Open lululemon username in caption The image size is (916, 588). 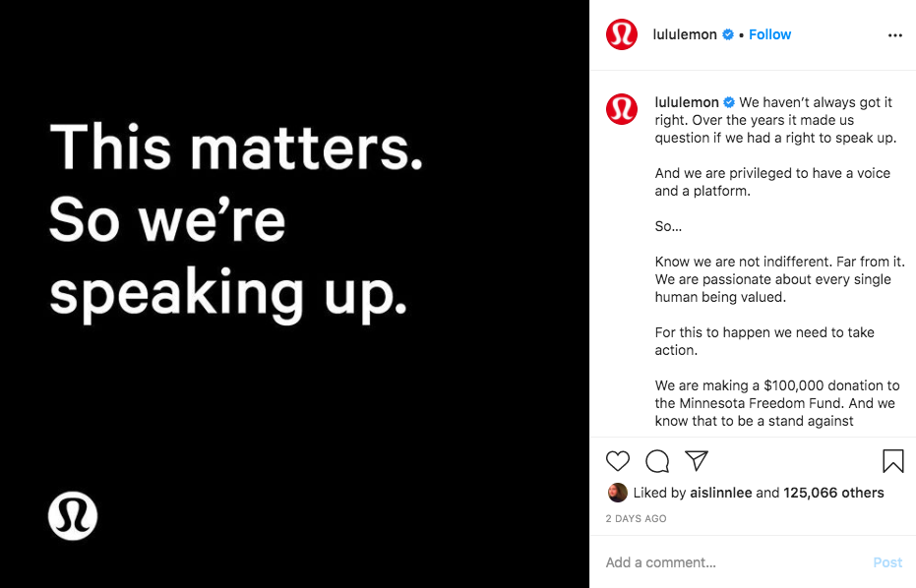(x=687, y=102)
